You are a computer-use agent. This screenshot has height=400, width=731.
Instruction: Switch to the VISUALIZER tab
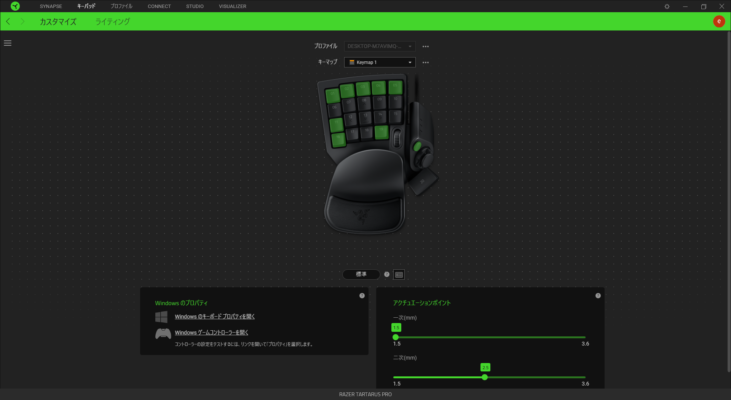pos(232,7)
